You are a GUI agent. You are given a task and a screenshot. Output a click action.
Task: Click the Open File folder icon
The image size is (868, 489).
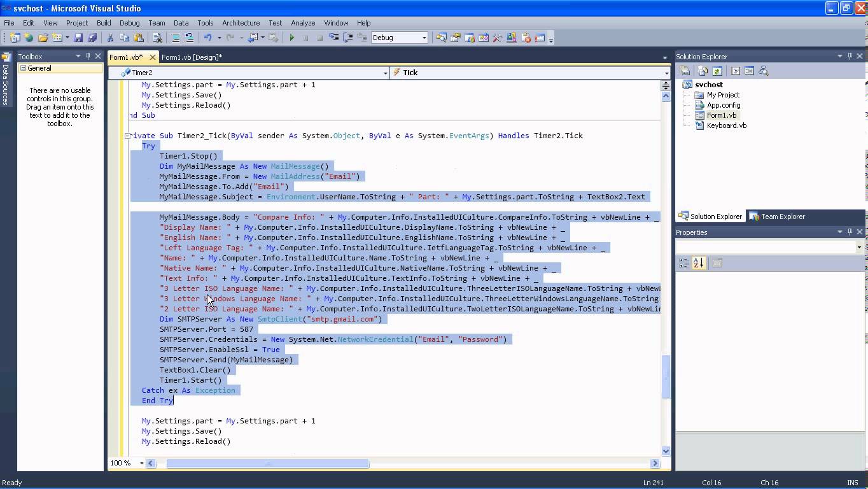pos(43,38)
